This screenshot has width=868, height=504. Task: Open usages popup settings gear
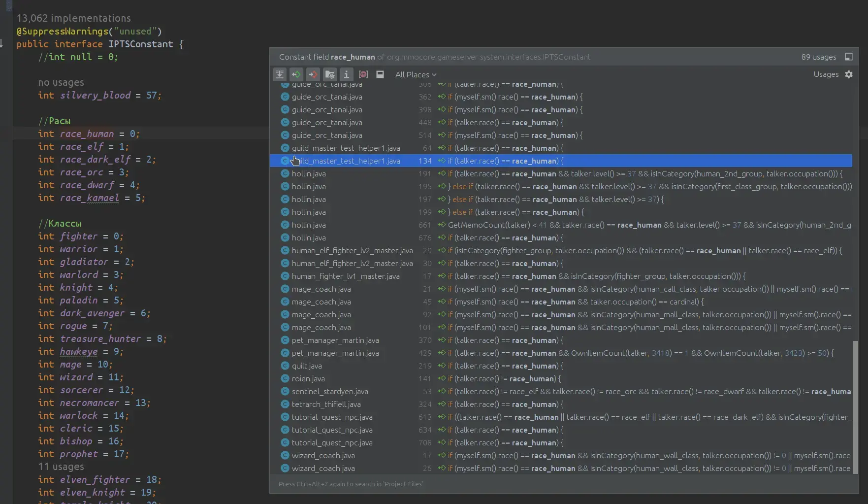coord(849,74)
